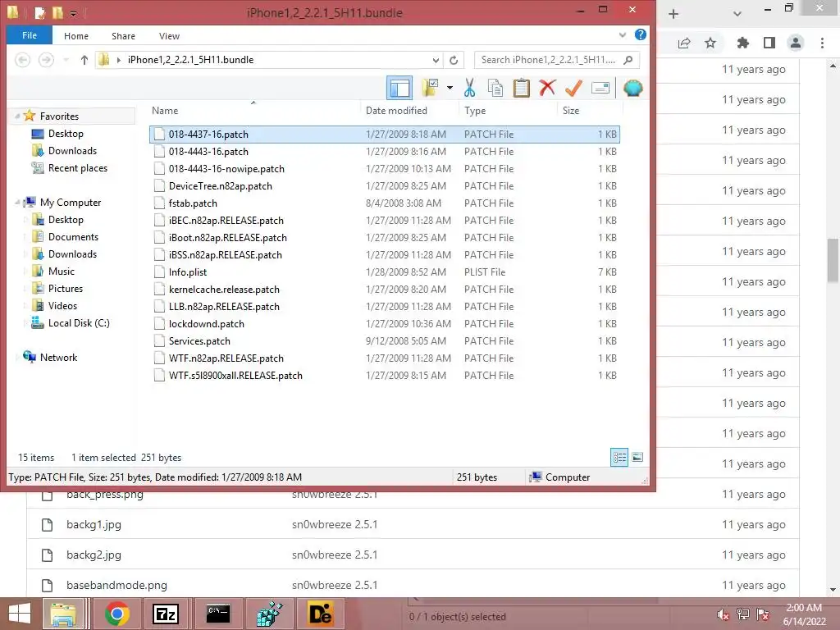Switch to details view layout icon

coord(619,458)
